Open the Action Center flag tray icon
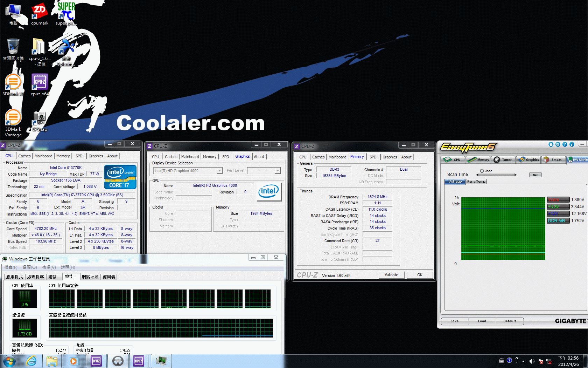The height and width of the screenshot is (368, 588). pyautogui.click(x=540, y=361)
